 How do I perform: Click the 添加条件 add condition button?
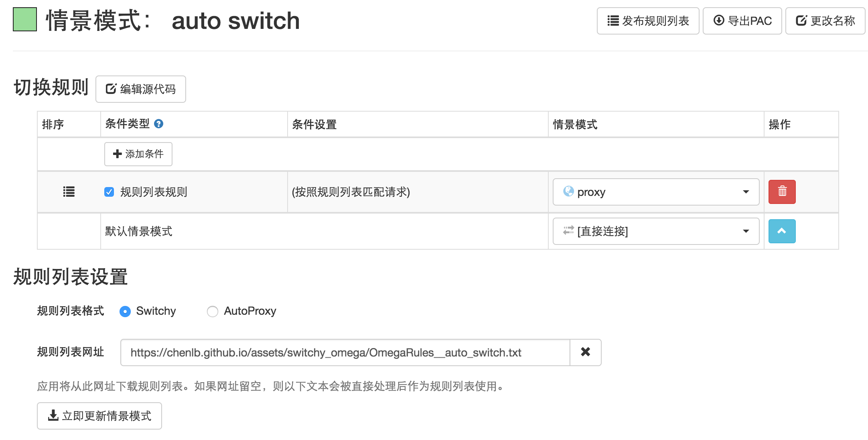[x=138, y=154]
